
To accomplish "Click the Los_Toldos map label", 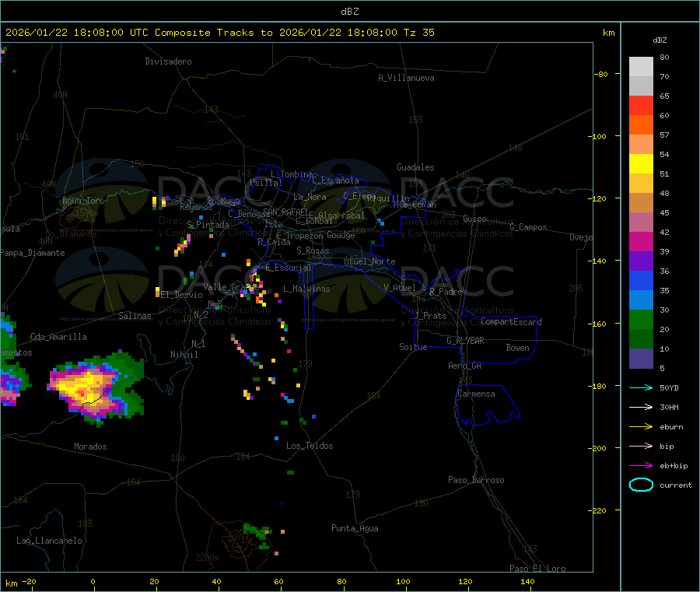I will (310, 446).
